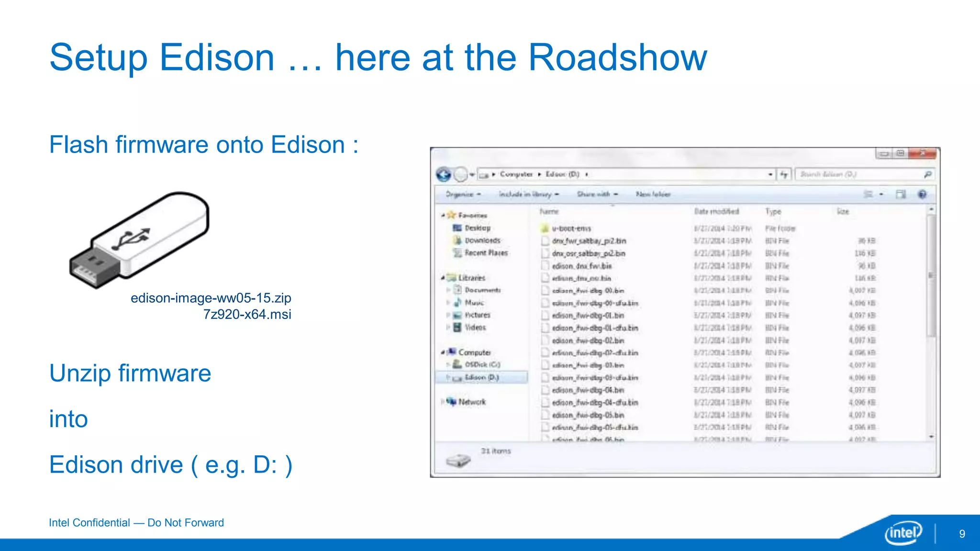Select the Videos library
This screenshot has height=551, width=980.
(475, 328)
